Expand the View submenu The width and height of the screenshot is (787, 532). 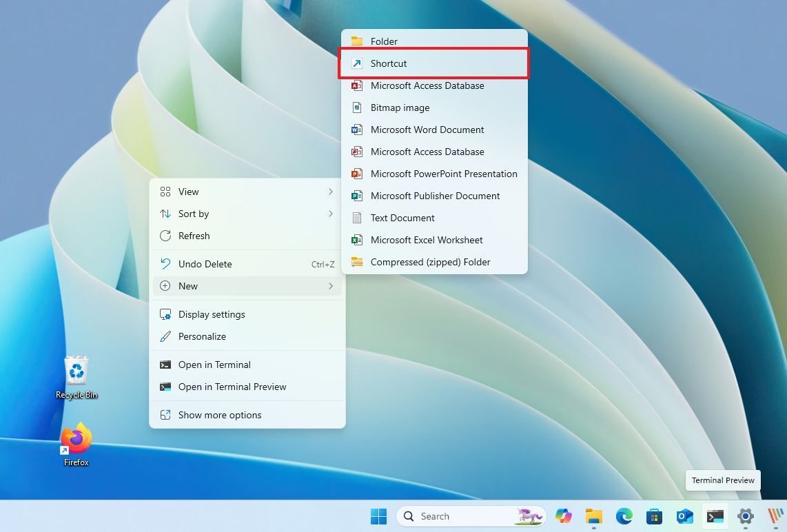(x=190, y=192)
